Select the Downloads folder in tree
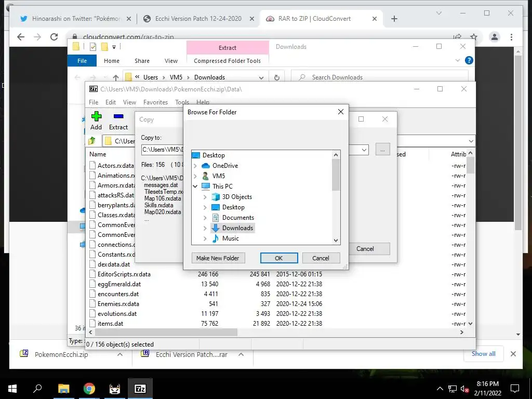The width and height of the screenshot is (532, 399). point(233,228)
